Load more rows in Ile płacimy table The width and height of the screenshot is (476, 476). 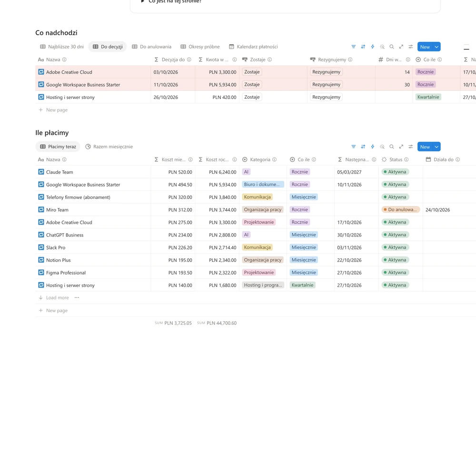pyautogui.click(x=54, y=297)
